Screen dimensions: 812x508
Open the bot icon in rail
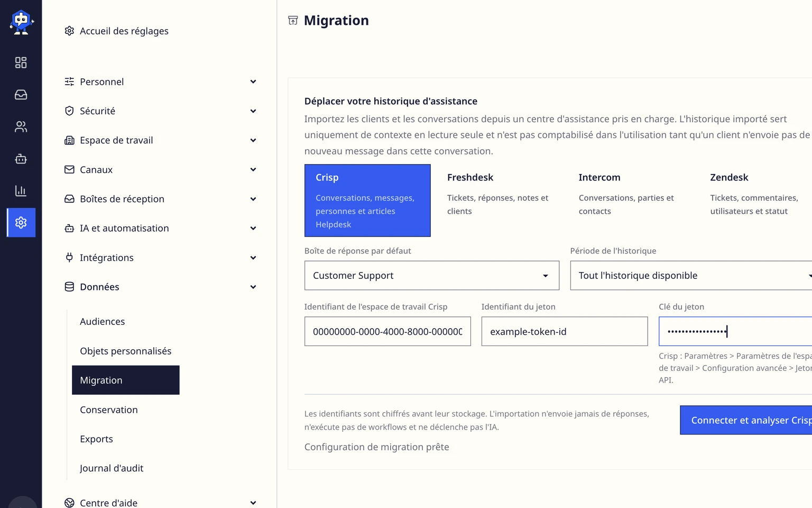(21, 159)
